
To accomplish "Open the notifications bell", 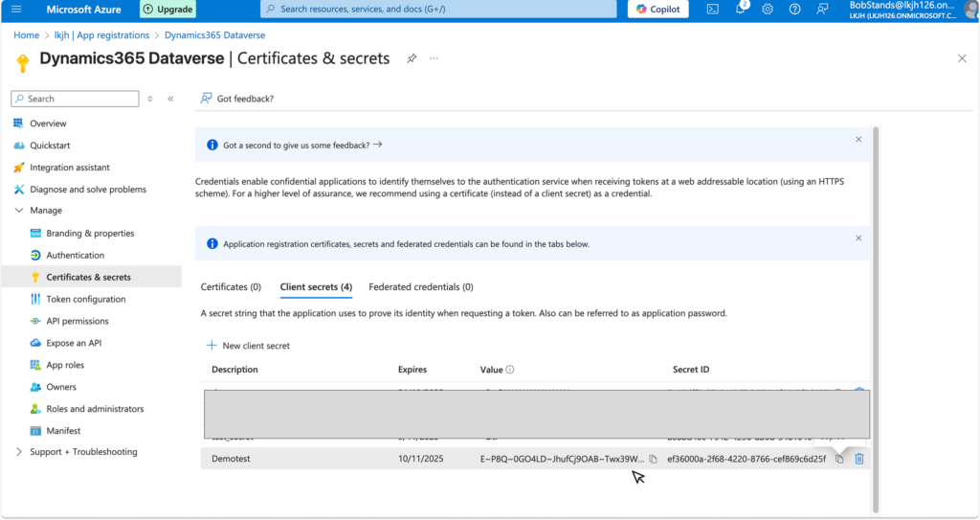I will click(x=741, y=10).
